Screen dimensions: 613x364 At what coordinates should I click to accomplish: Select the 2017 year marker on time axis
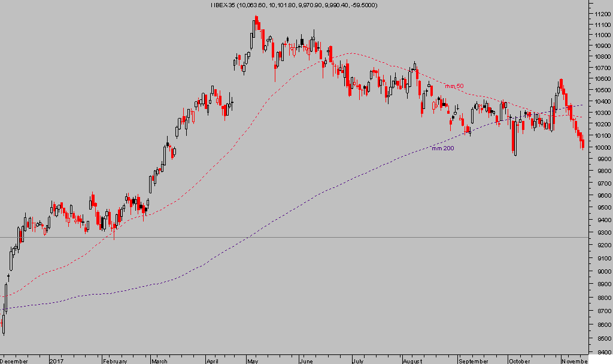(57, 361)
